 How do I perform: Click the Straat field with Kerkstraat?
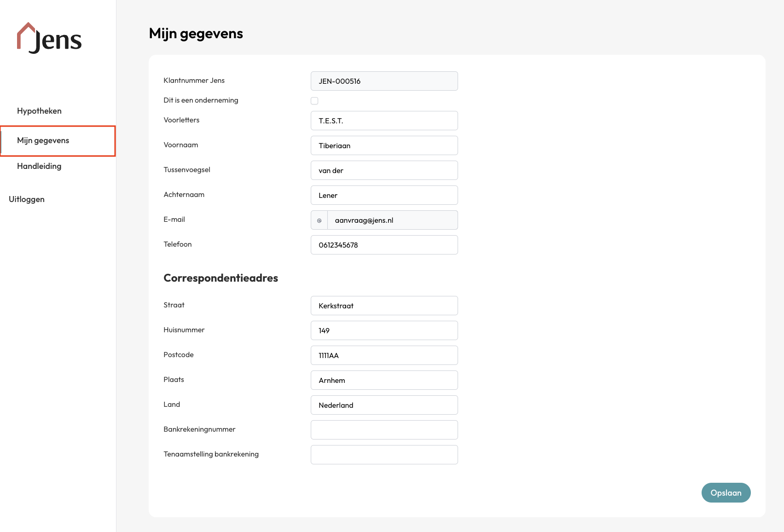click(384, 306)
